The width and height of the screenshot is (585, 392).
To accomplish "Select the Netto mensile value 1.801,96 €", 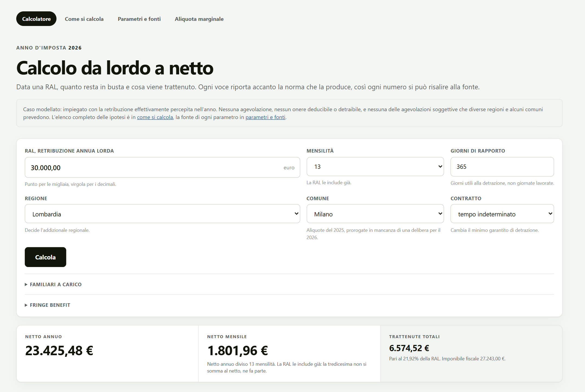I will (x=238, y=351).
